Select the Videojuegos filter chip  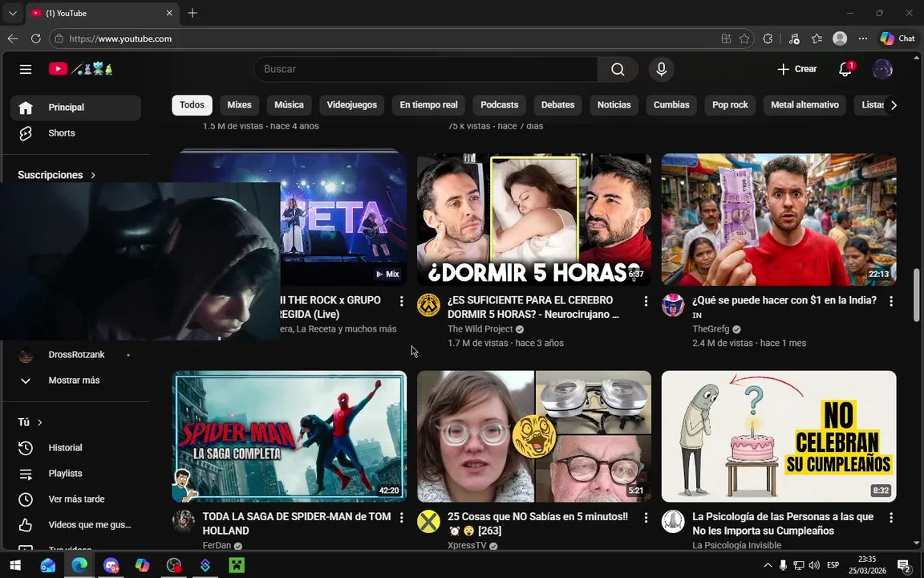pyautogui.click(x=352, y=104)
